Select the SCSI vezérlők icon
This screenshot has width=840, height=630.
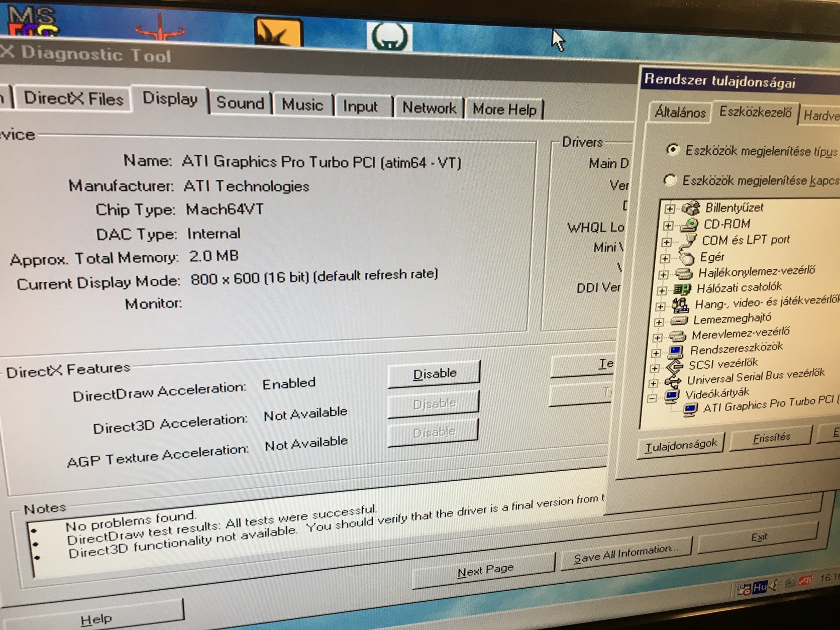674,366
